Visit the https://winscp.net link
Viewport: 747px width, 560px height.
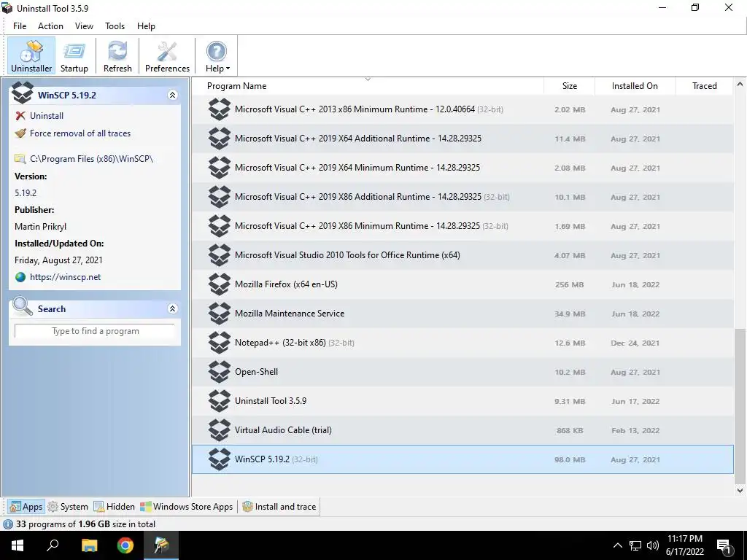[x=65, y=277]
